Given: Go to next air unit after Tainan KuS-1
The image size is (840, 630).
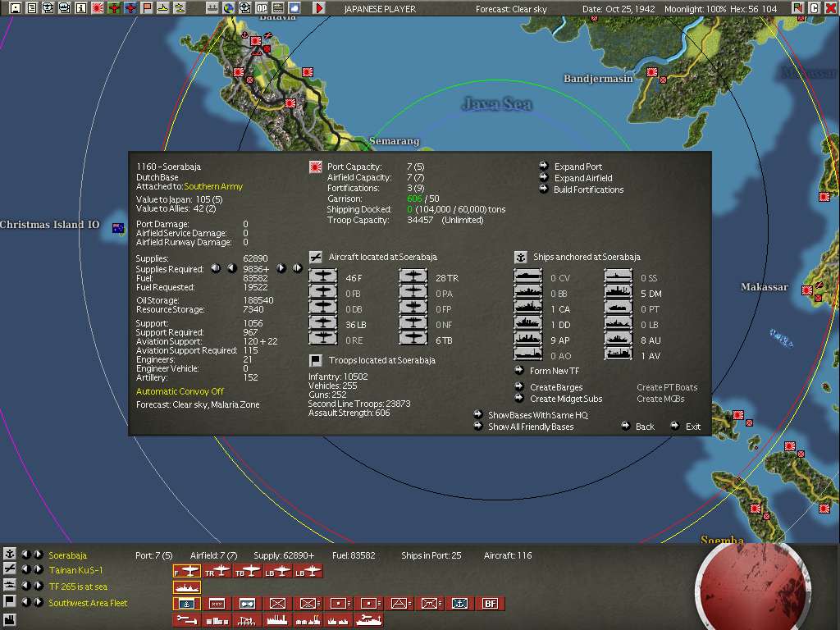Looking at the screenshot, I should [x=39, y=569].
